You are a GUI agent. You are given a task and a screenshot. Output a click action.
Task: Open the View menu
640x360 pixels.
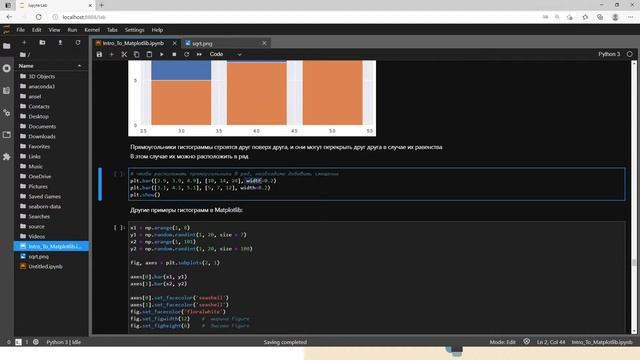coord(54,30)
